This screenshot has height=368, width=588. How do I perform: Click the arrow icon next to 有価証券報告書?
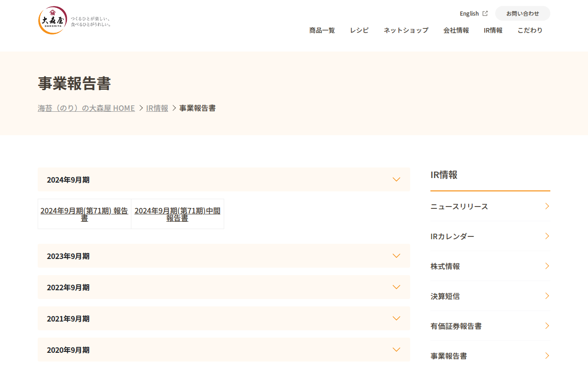tap(547, 326)
